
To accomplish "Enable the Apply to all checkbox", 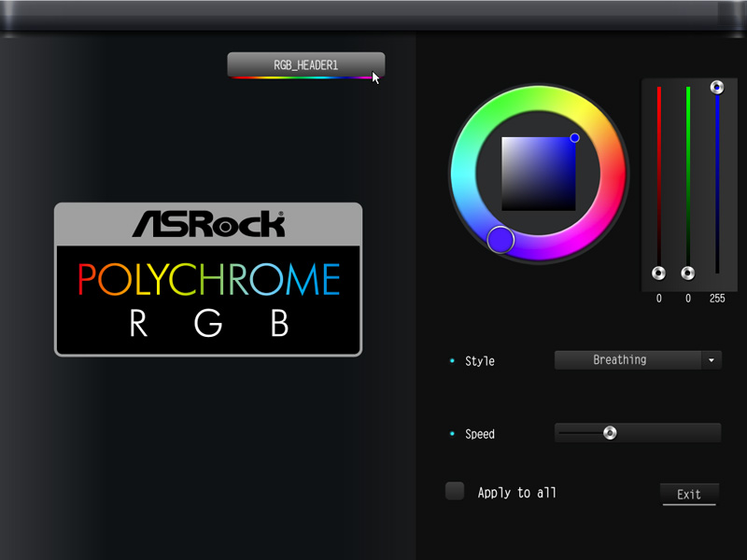I will (455, 492).
